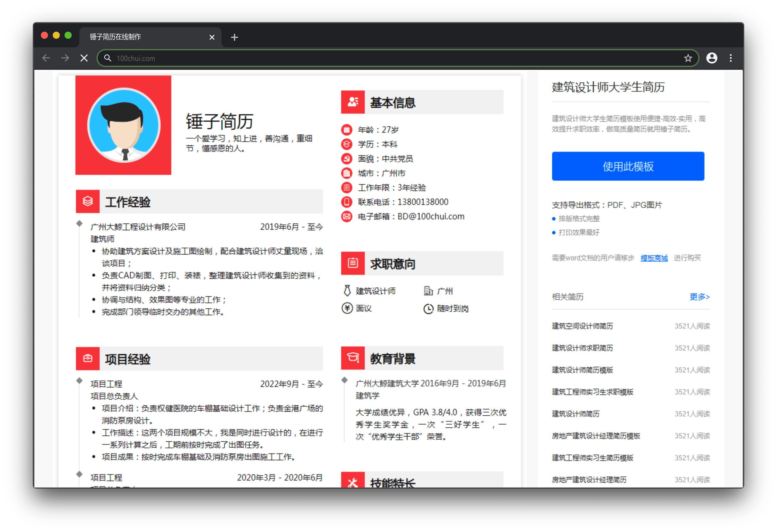Click the calendar icon beside 年龄
Viewport: 777px width, 532px height.
click(347, 129)
